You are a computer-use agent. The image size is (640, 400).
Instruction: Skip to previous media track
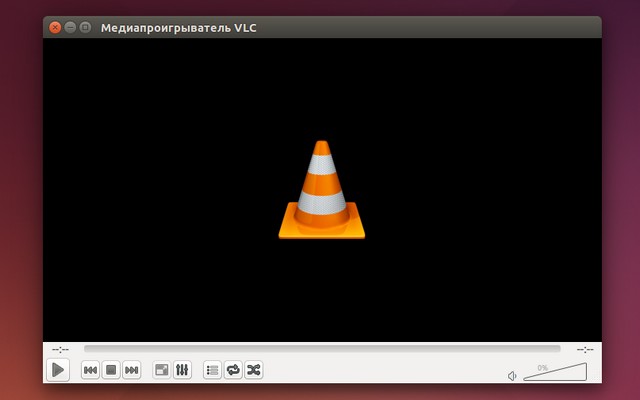coord(90,370)
